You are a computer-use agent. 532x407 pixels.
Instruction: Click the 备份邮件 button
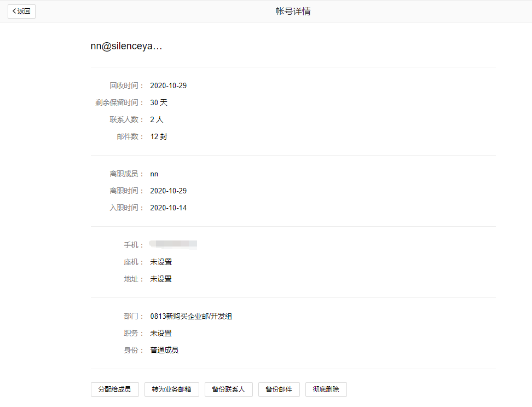(x=279, y=389)
